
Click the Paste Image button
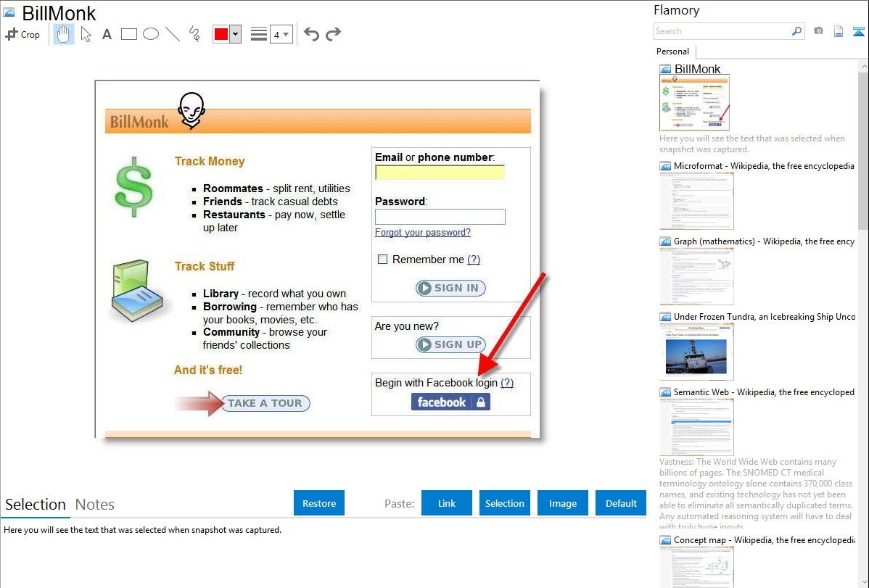562,503
